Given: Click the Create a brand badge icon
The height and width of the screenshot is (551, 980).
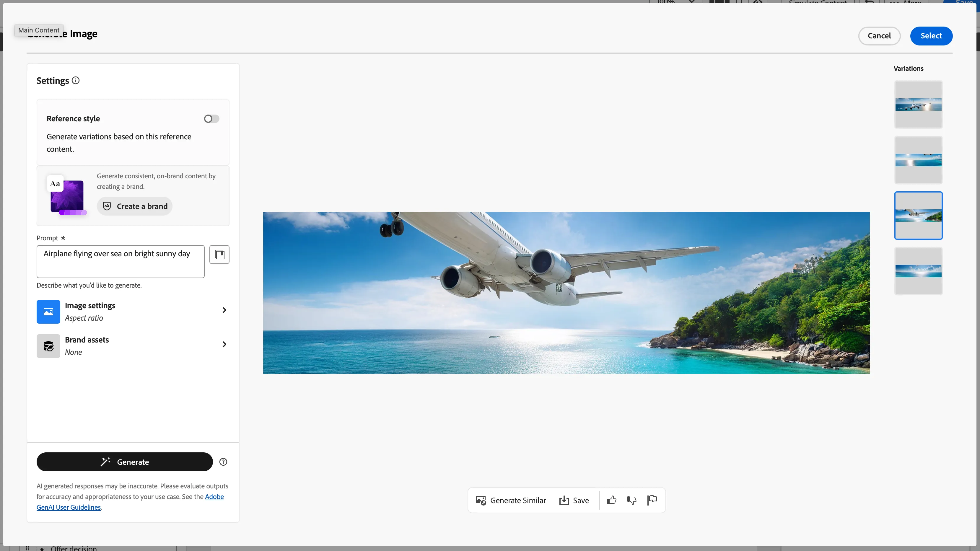Looking at the screenshot, I should tap(107, 206).
